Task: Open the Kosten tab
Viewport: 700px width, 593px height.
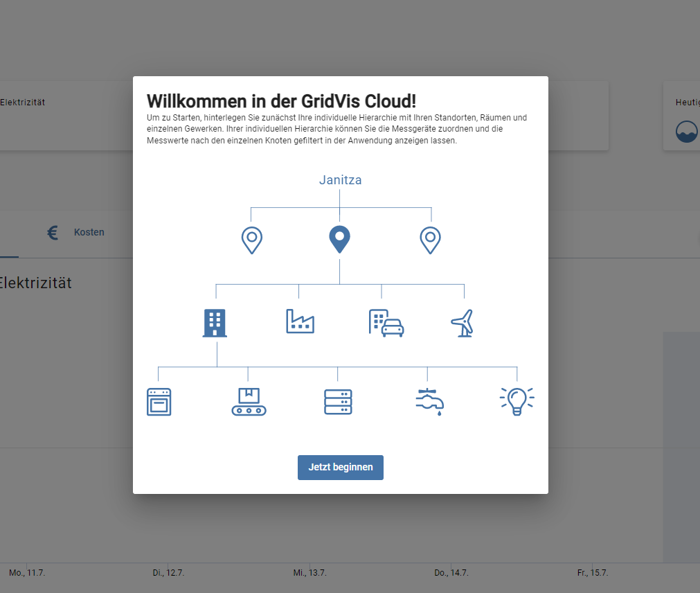Action: tap(89, 232)
